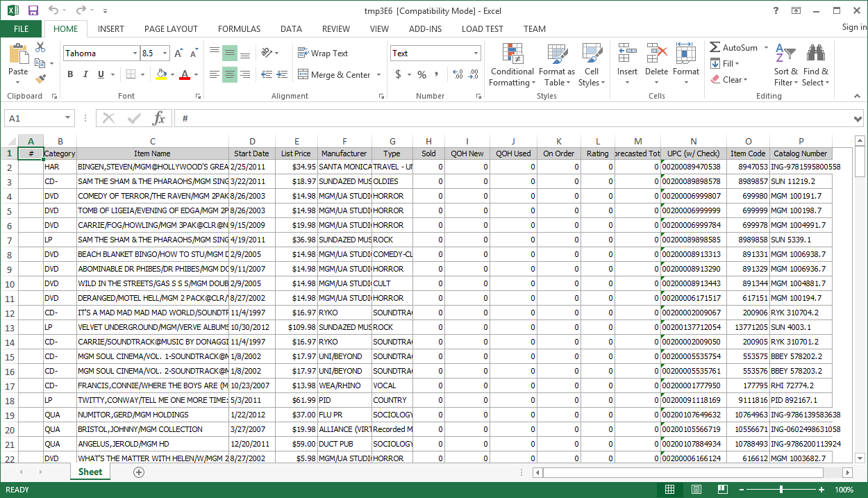Toggle Middle Align vertical alignment
The width and height of the screenshot is (868, 498).
230,53
